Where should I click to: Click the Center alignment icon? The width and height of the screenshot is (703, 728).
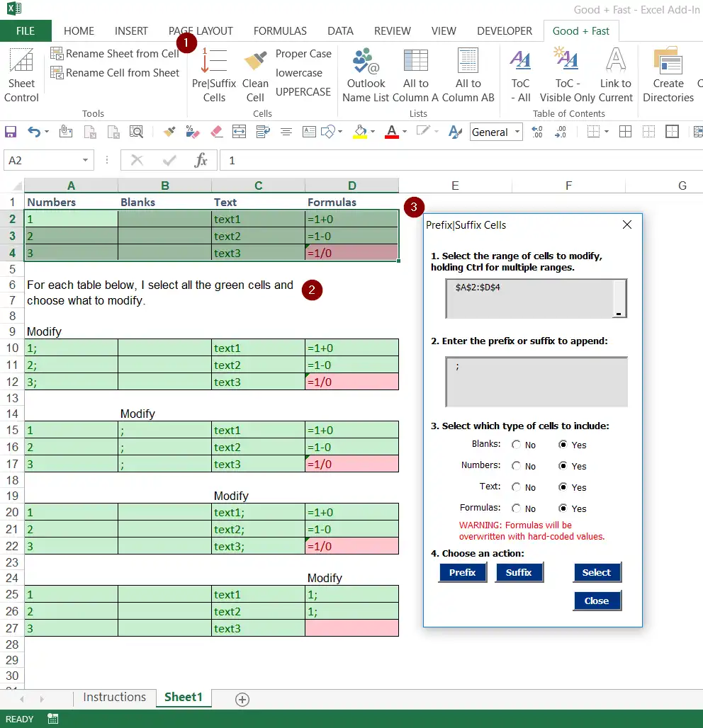[286, 132]
